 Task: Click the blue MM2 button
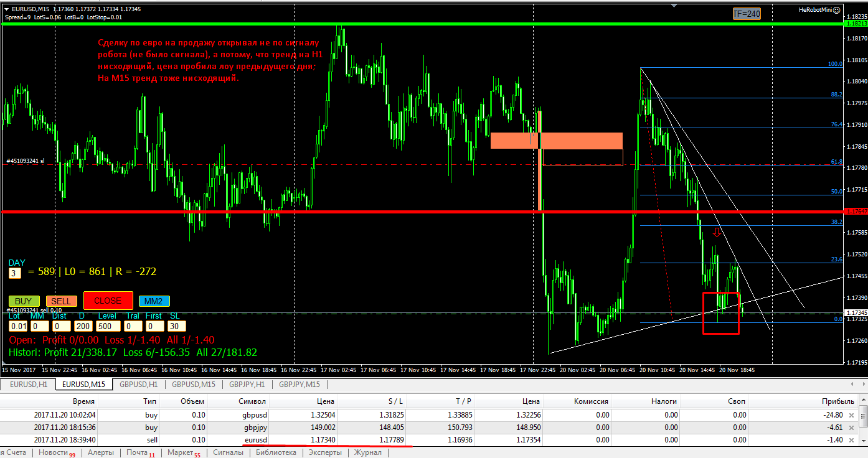click(x=154, y=301)
